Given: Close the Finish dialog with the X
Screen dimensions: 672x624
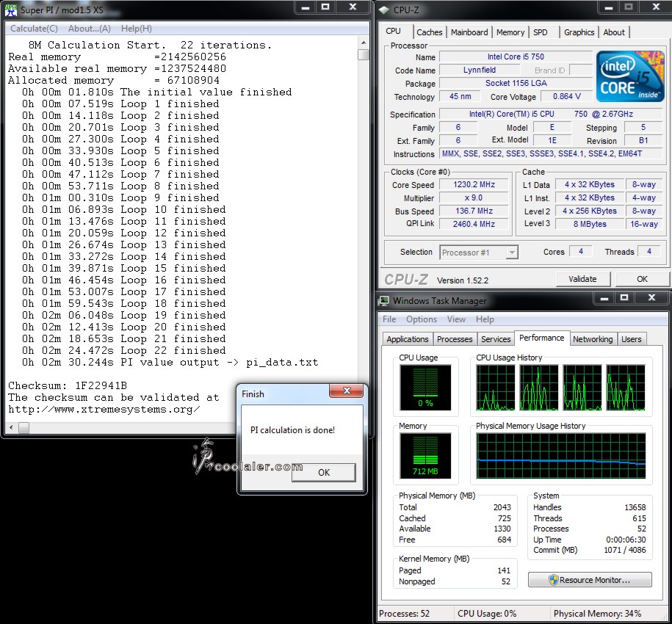Looking at the screenshot, I should click(x=347, y=390).
